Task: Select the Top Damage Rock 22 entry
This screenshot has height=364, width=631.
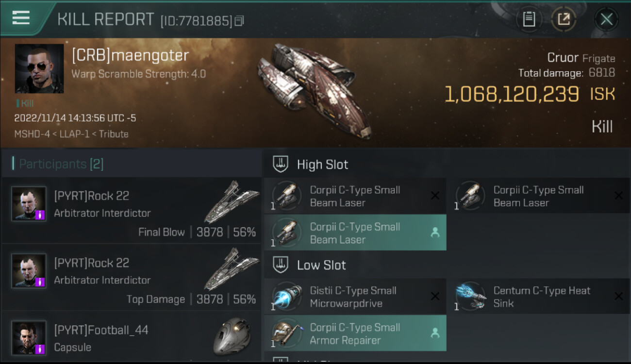Action: pyautogui.click(x=132, y=277)
